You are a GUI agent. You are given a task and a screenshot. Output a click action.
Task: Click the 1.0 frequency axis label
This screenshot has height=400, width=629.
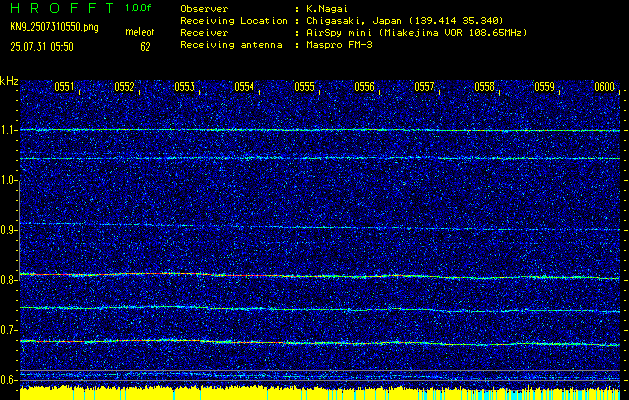pos(8,181)
